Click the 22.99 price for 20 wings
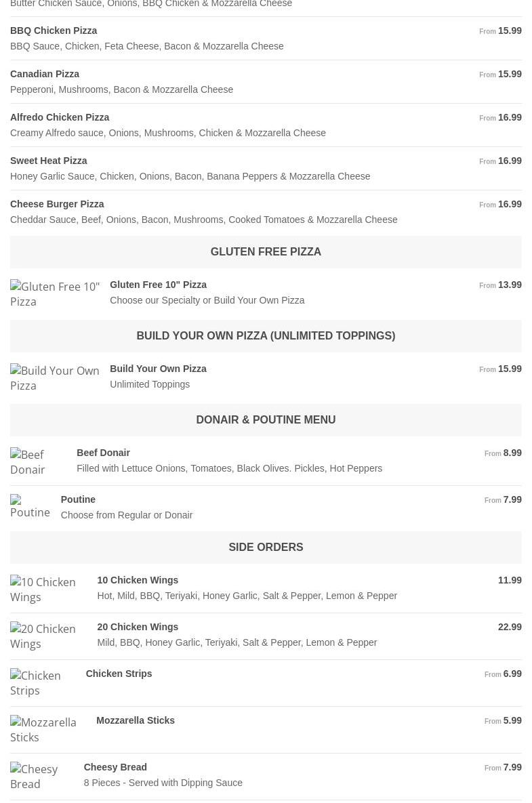The width and height of the screenshot is (532, 803). click(x=510, y=627)
